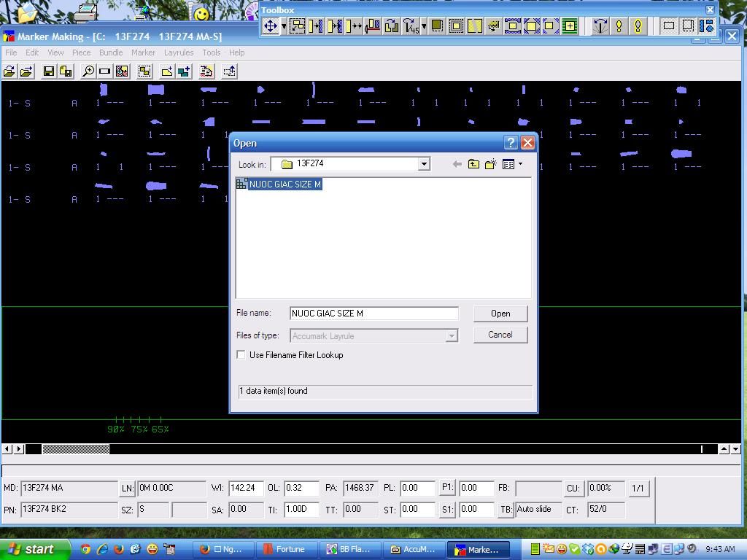Screen dimensions: 747x560
Task: Click the marquee select pieces toolbar icon
Action: point(144,71)
